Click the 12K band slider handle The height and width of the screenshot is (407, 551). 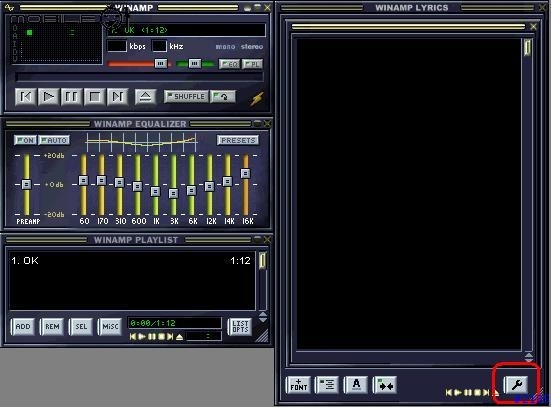209,186
